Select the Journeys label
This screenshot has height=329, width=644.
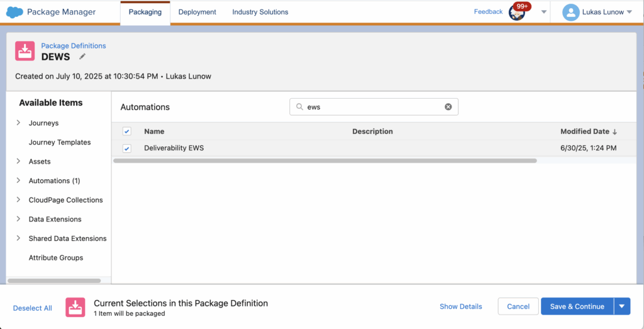[43, 123]
